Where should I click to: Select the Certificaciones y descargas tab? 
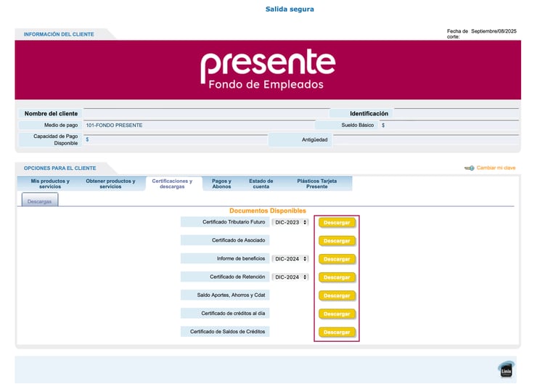[172, 184]
